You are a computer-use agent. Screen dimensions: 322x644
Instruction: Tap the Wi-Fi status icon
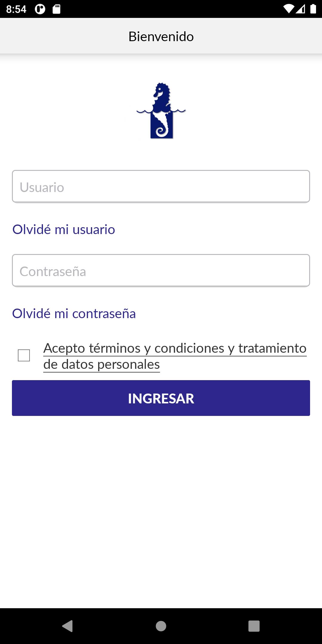pos(288,9)
